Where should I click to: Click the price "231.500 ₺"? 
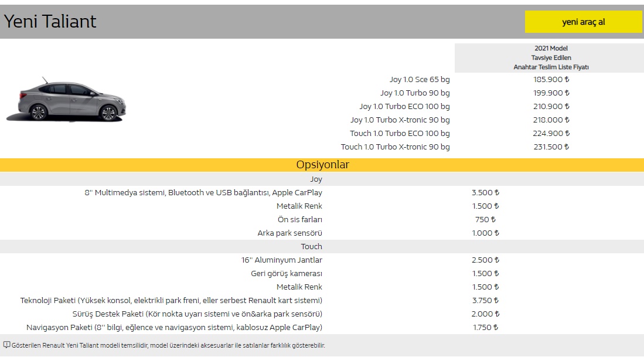[551, 147]
